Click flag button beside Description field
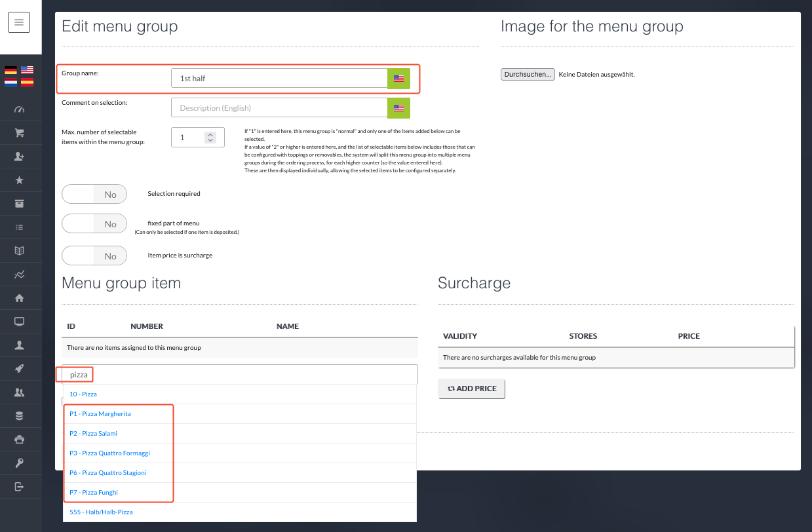This screenshot has width=812, height=532. 398,107
